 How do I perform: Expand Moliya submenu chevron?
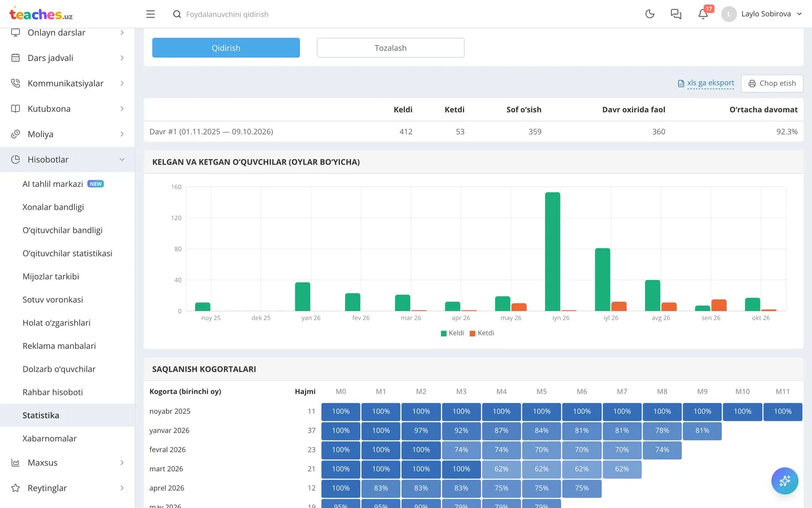pyautogui.click(x=122, y=134)
